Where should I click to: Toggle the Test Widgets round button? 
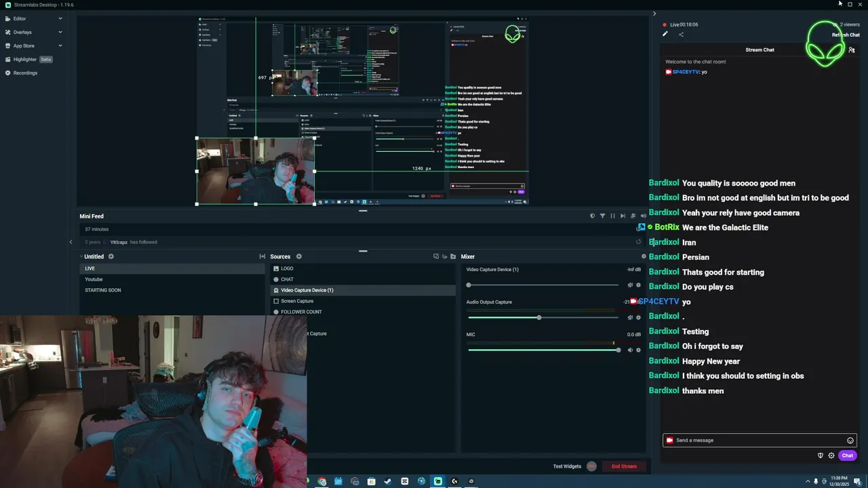(591, 466)
